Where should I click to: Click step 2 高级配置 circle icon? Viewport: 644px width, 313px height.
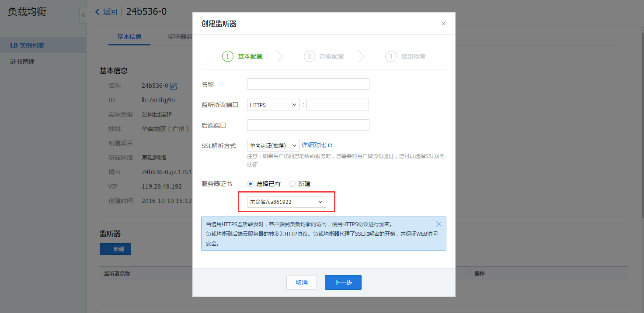[309, 56]
